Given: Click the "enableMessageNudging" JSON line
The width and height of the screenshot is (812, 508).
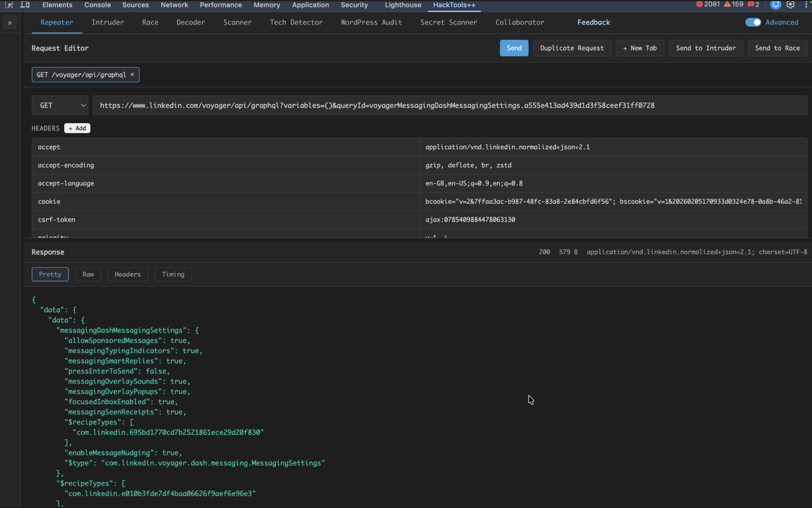Looking at the screenshot, I should (124, 453).
